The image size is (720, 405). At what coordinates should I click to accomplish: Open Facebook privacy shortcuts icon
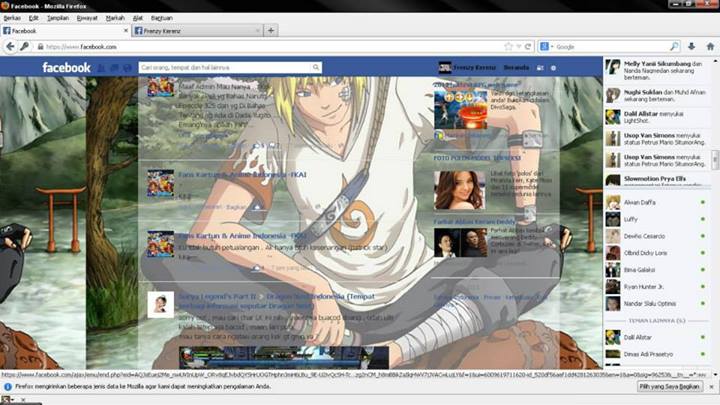click(540, 68)
